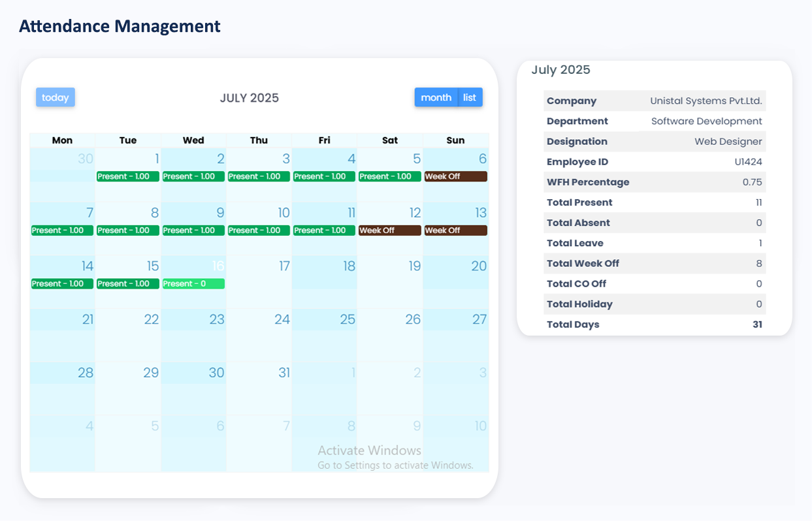Screen dimensions: 812x521
Task: Click the today button
Action: point(56,97)
